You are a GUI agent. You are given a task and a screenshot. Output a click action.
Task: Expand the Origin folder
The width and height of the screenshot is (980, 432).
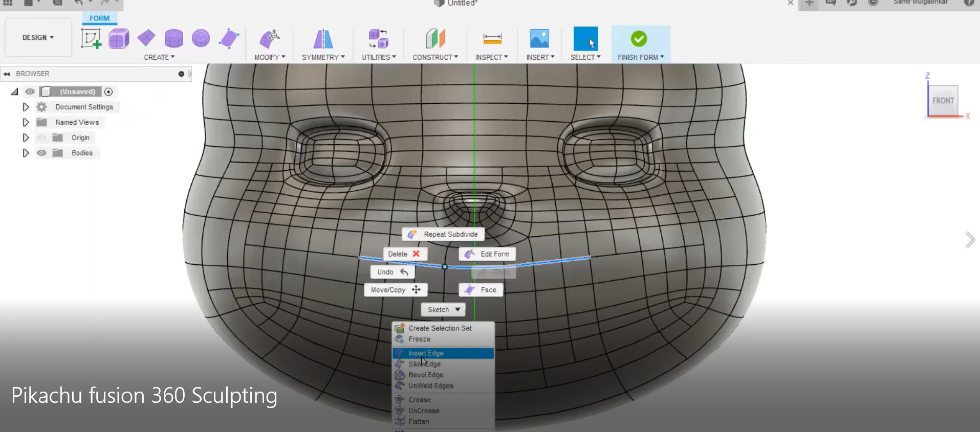pyautogui.click(x=26, y=138)
